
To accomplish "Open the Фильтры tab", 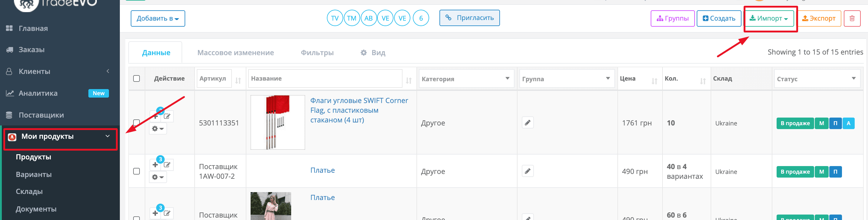I will tap(317, 53).
